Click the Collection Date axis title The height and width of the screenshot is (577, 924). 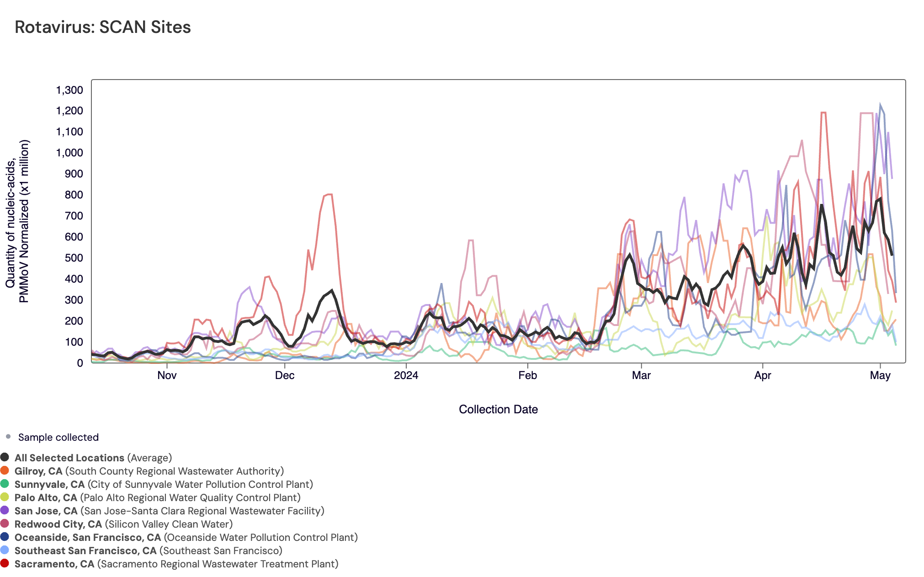(498, 409)
